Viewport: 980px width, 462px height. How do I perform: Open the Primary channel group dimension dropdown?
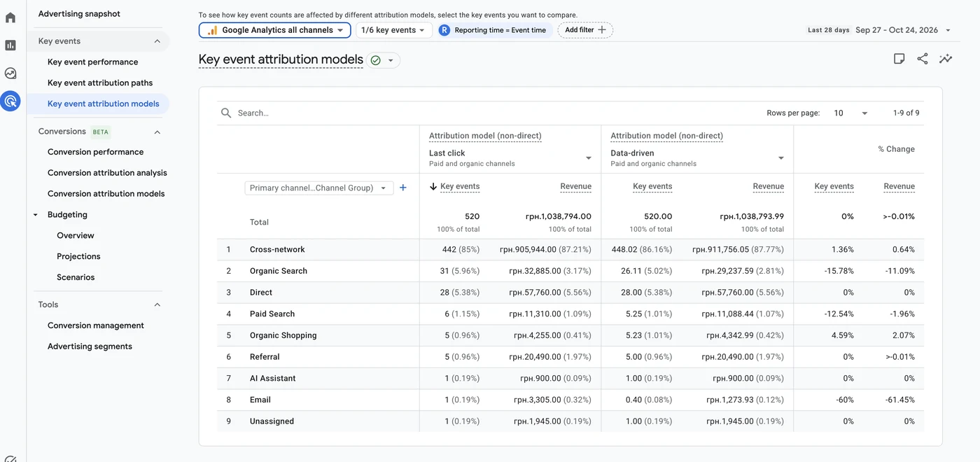(x=318, y=188)
